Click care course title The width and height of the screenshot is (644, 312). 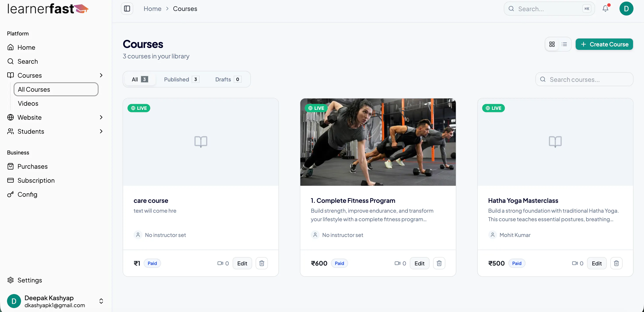(x=151, y=200)
